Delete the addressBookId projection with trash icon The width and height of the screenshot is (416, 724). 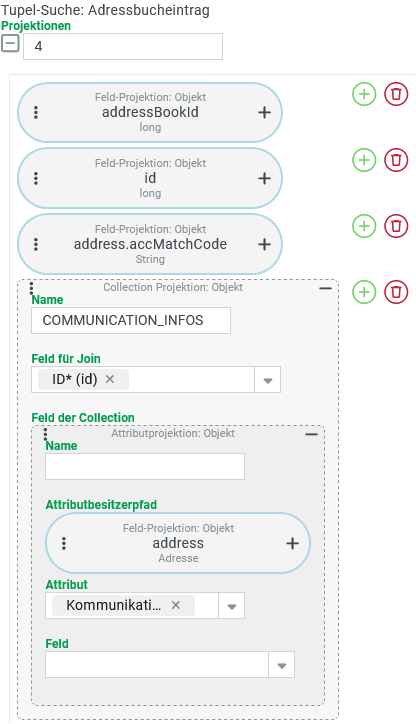pos(396,94)
